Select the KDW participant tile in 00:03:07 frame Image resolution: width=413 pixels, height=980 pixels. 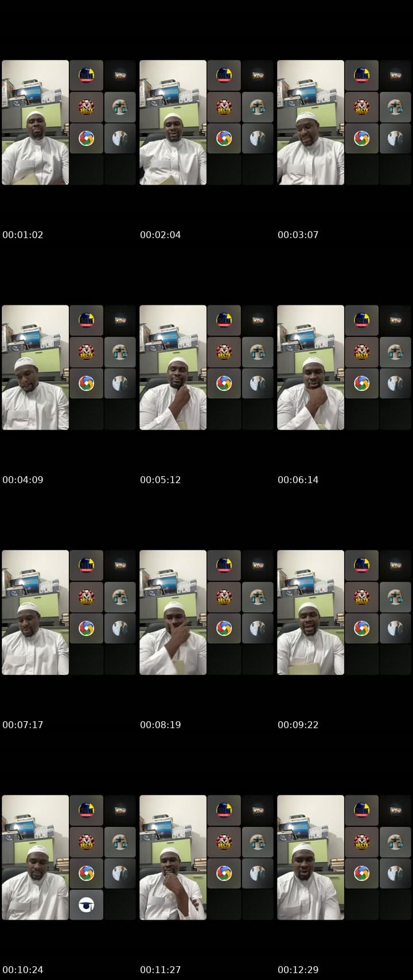[396, 76]
